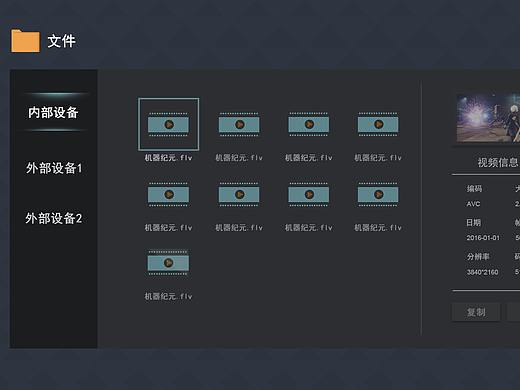
Task: Open the second video icon in the top row
Action: (x=239, y=124)
